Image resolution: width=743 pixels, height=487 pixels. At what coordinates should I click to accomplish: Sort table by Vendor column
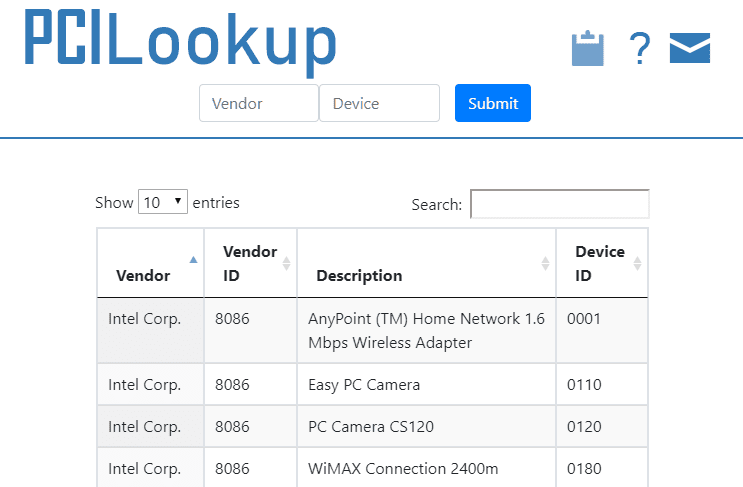pyautogui.click(x=151, y=263)
